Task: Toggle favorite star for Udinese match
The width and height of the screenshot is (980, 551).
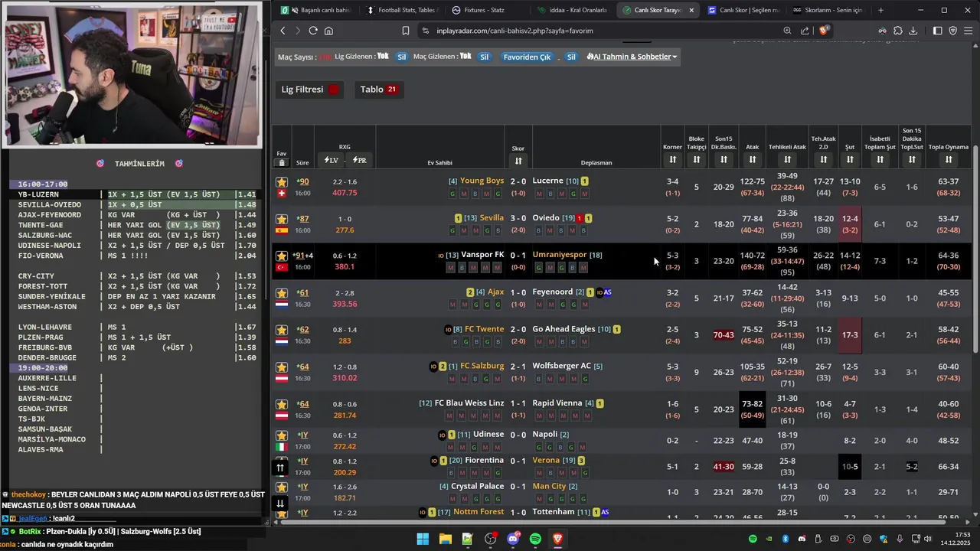Action: 282,435
